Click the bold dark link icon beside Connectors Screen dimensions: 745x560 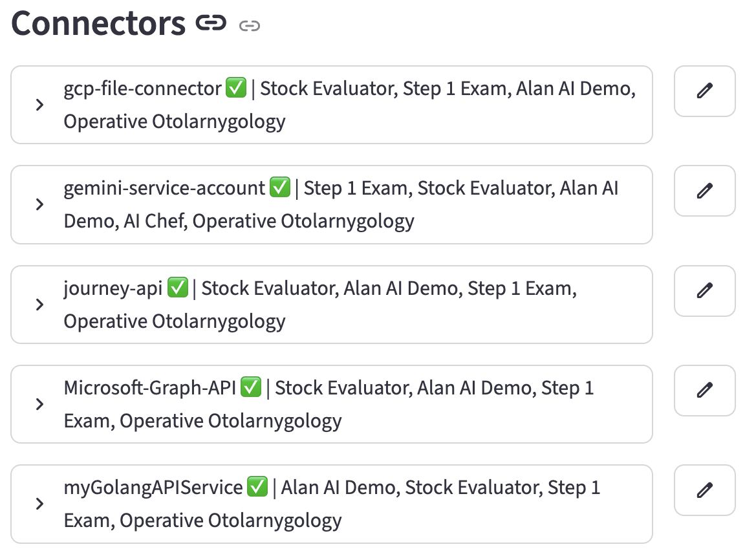click(211, 25)
